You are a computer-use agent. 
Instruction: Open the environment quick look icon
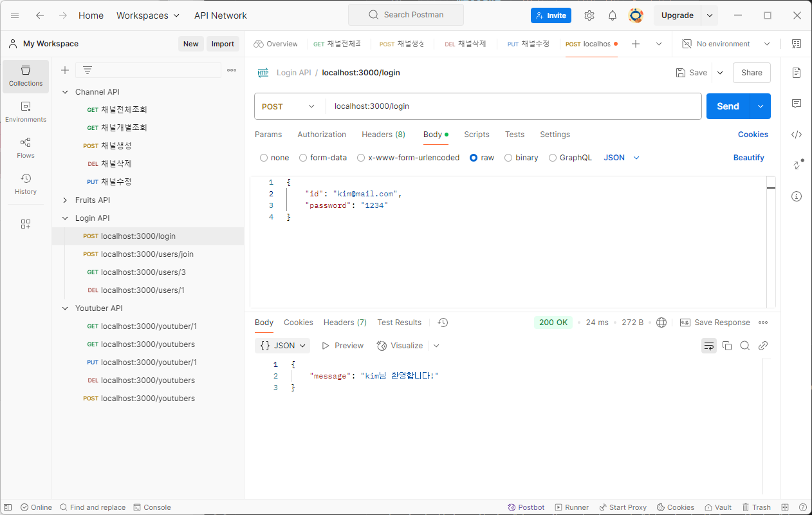point(797,44)
